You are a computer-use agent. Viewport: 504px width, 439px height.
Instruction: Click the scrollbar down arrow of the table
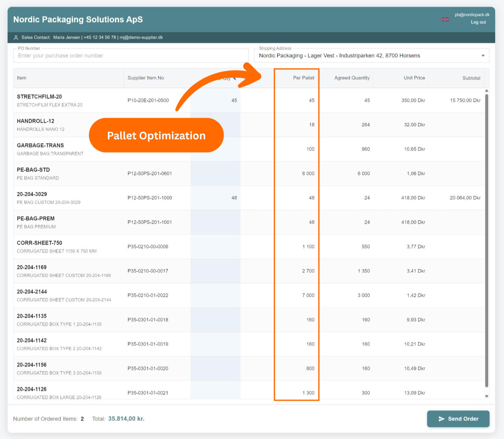click(487, 396)
